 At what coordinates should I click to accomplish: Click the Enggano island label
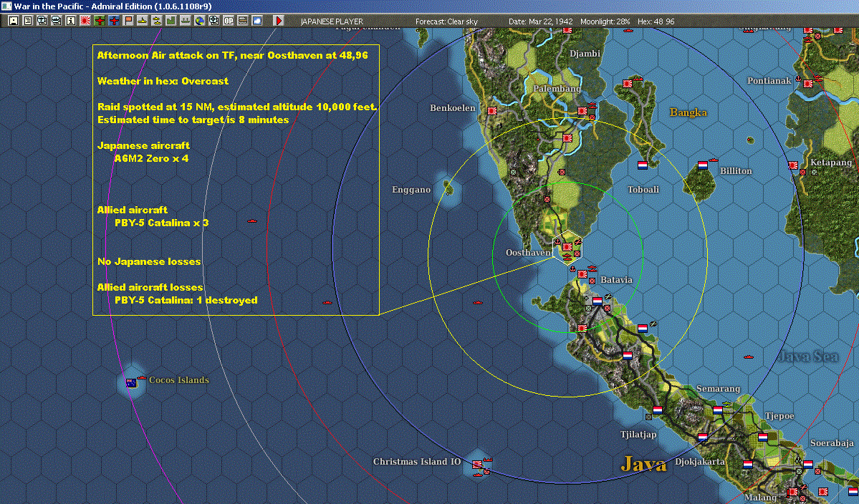point(411,190)
